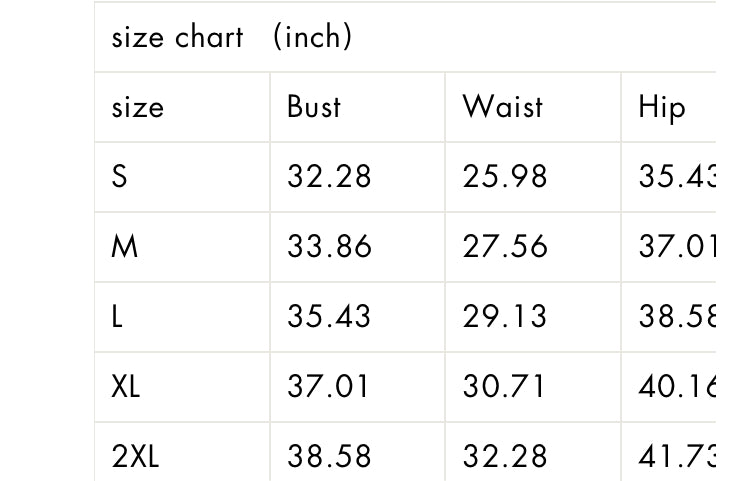The height and width of the screenshot is (481, 750).
Task: Select the Hip column header
Action: tap(662, 108)
